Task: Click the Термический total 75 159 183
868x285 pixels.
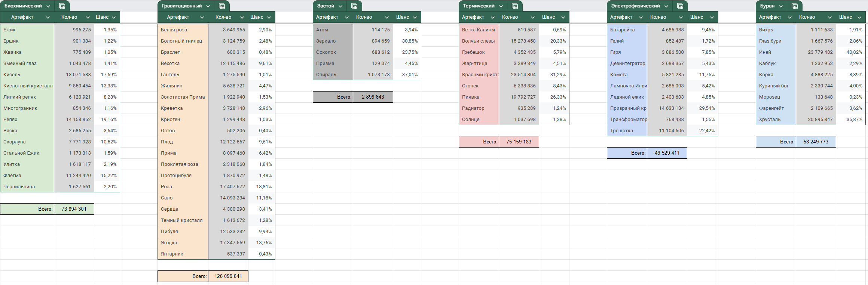Action: tap(519, 142)
